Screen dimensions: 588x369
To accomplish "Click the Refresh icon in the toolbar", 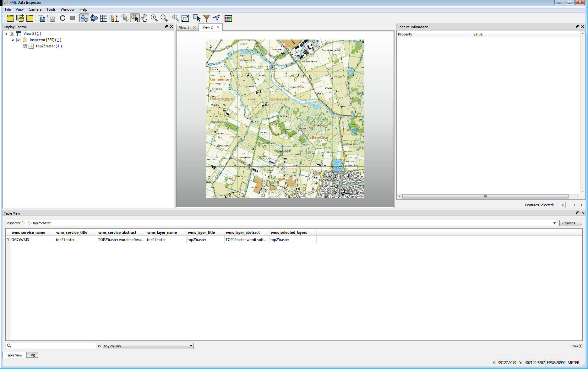I will coord(63,18).
